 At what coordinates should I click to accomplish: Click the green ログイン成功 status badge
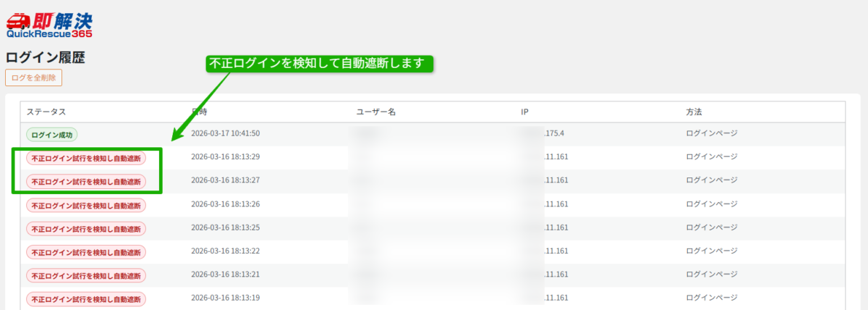tap(52, 134)
